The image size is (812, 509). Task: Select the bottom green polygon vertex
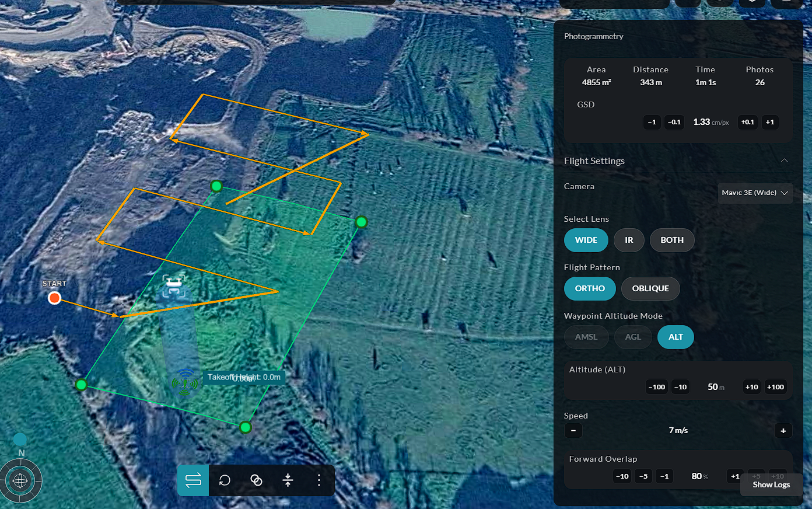[x=246, y=427]
